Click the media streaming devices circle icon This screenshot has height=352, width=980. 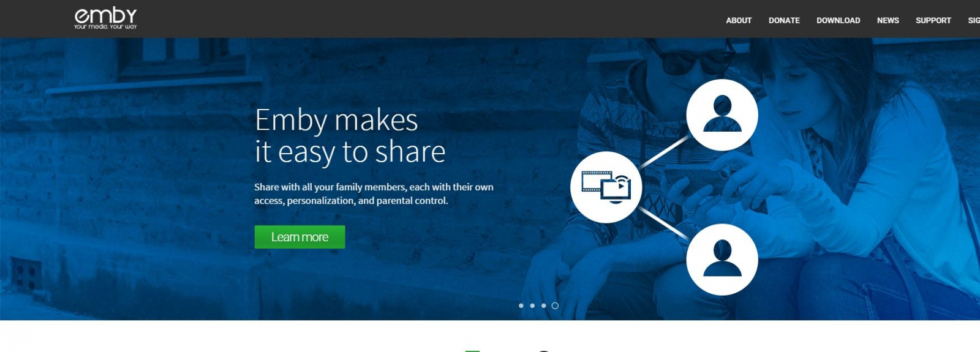[606, 187]
